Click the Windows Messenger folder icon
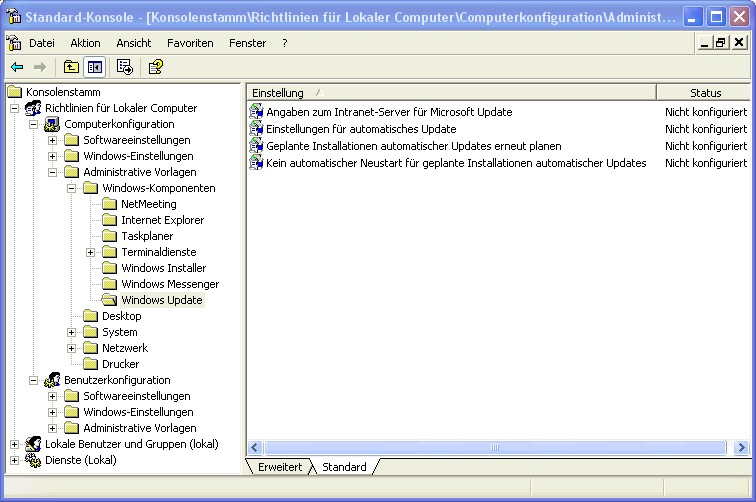756x502 pixels. pos(109,284)
